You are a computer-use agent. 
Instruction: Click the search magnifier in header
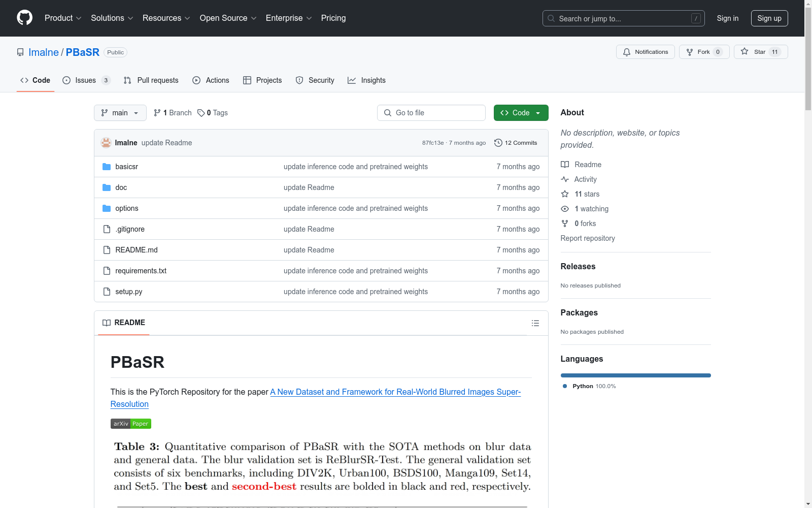coord(551,18)
